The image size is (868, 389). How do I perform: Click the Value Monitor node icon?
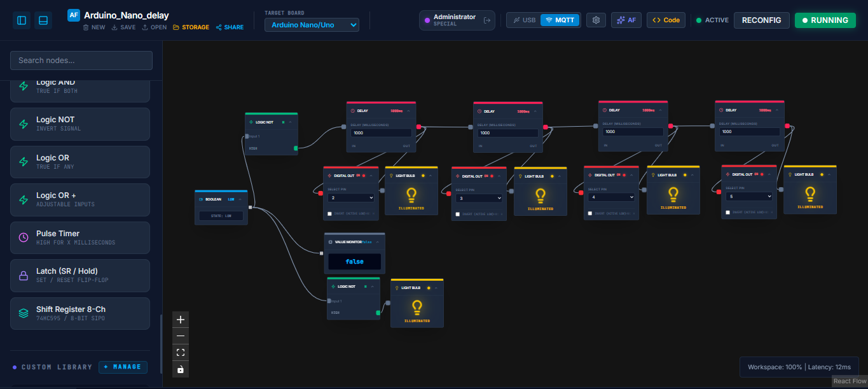pyautogui.click(x=330, y=242)
